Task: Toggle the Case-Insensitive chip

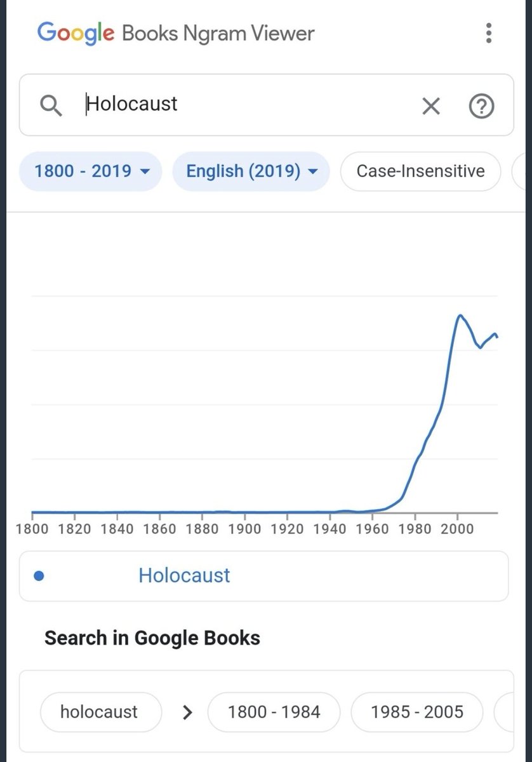Action: [x=420, y=171]
